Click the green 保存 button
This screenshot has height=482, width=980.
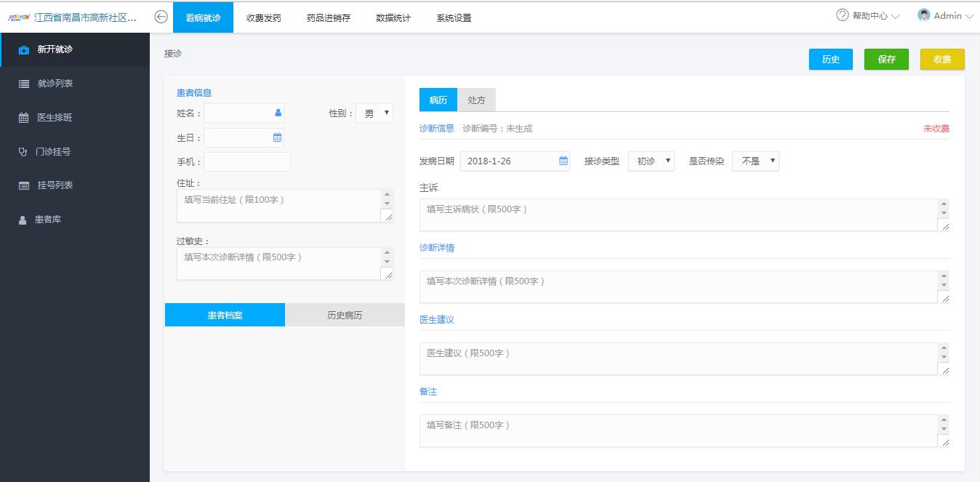point(886,60)
